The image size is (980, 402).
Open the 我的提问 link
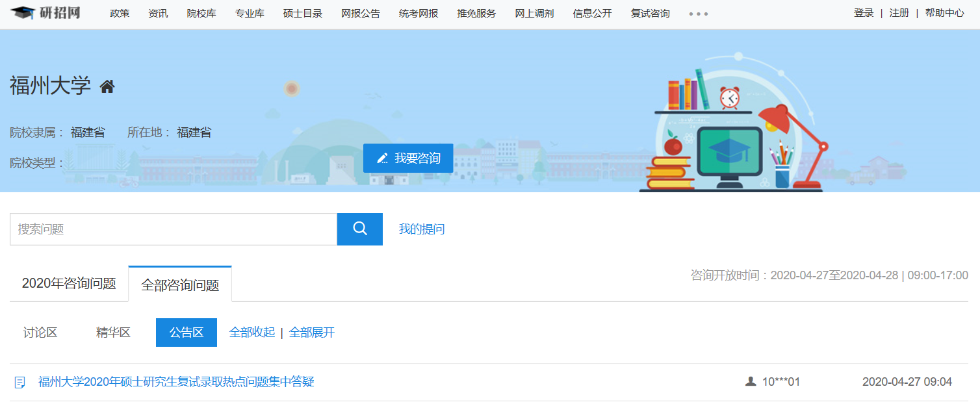(x=422, y=229)
